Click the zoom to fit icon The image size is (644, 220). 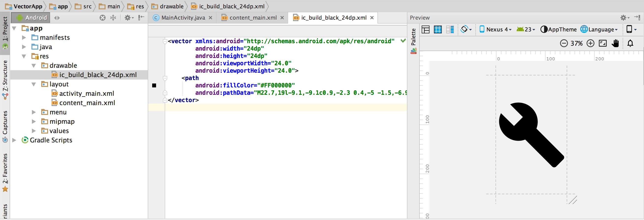click(603, 43)
